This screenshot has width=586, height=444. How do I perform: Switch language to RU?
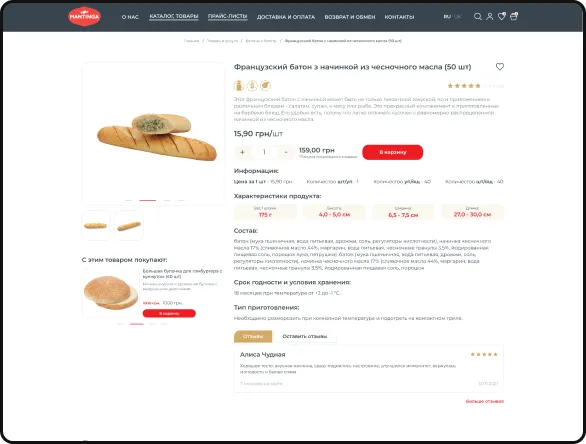click(x=447, y=16)
